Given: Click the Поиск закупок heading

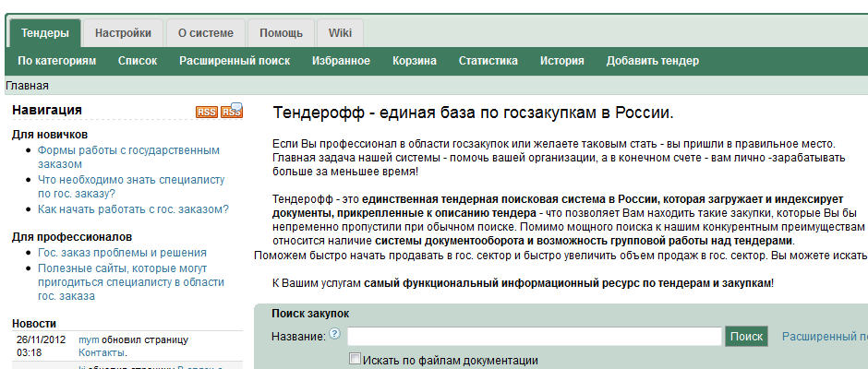Looking at the screenshot, I should (310, 314).
